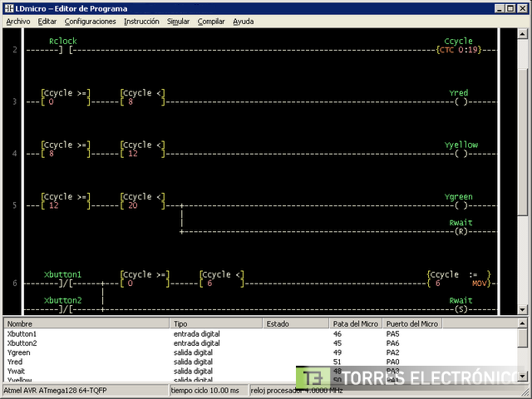Sort by the Tipo column header
The image size is (532, 399).
[x=216, y=323]
